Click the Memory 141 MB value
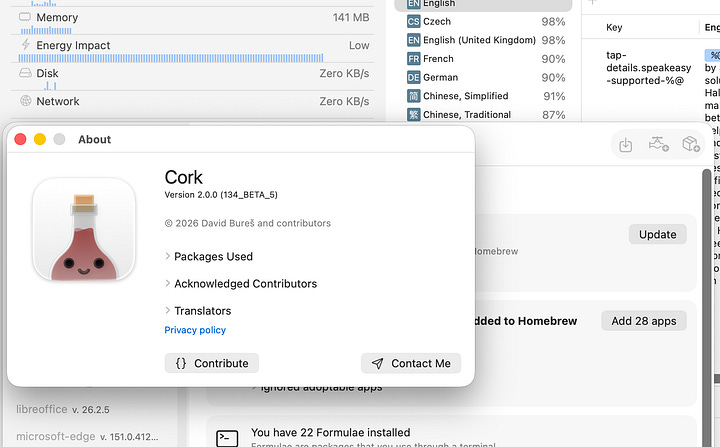The height and width of the screenshot is (447, 720). (x=351, y=17)
